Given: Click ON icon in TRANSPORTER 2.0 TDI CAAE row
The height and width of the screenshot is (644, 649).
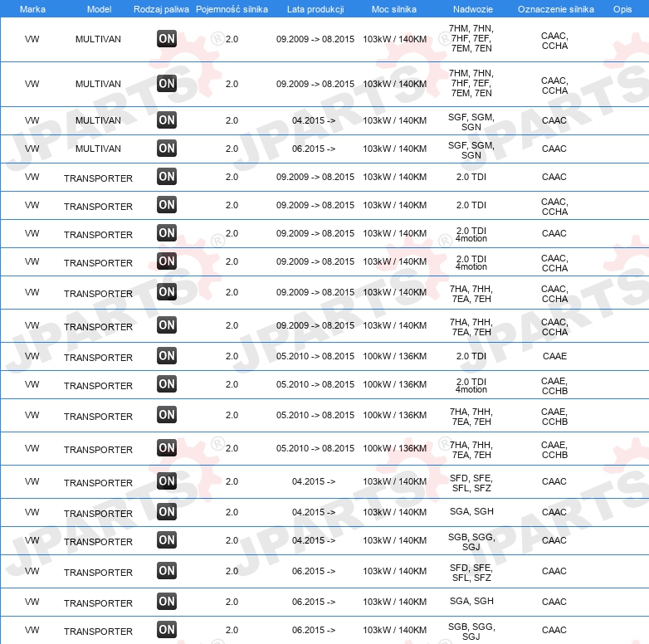Looking at the screenshot, I should tap(167, 355).
